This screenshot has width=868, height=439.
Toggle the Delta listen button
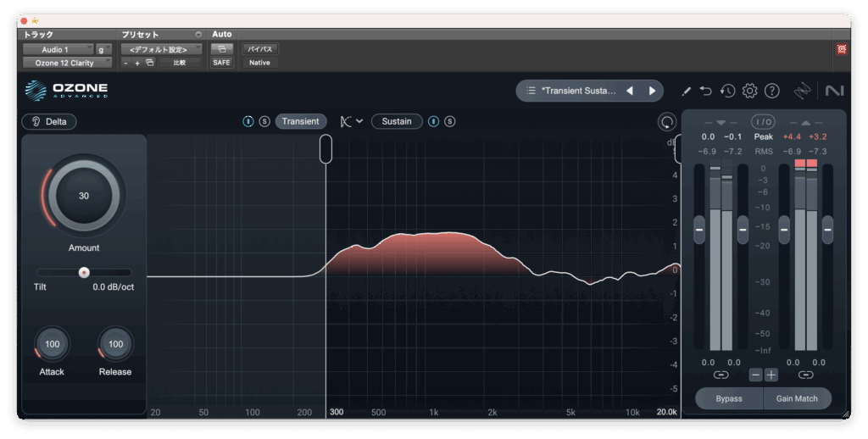(49, 121)
